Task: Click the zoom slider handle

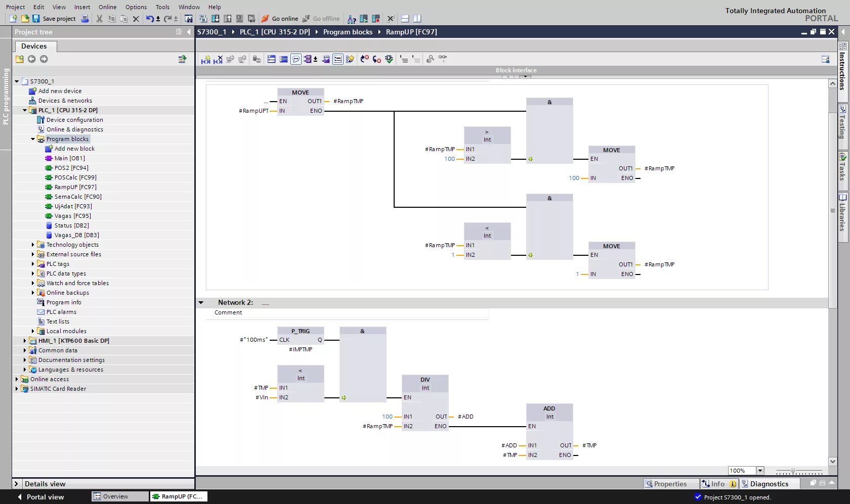Action: pyautogui.click(x=793, y=471)
